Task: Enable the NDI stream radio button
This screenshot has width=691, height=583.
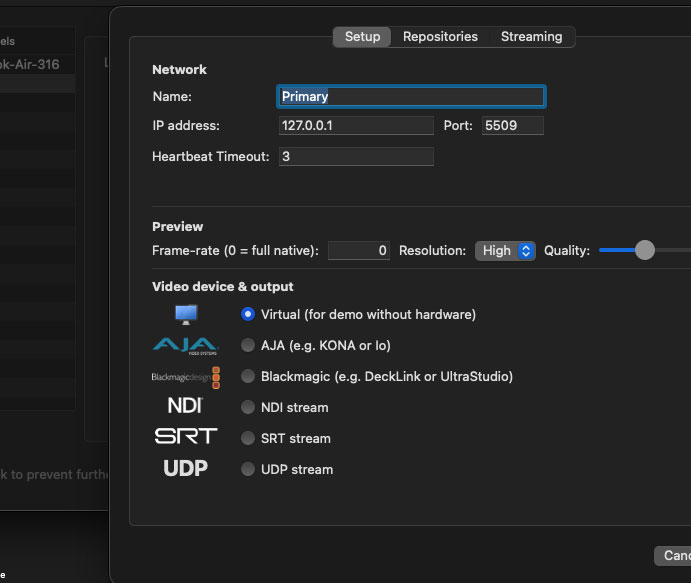Action: [248, 407]
